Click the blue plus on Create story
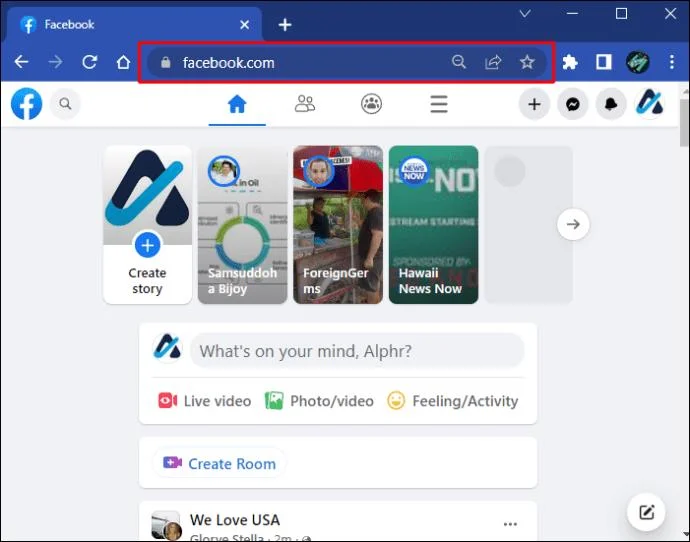This screenshot has height=542, width=690. [x=147, y=245]
